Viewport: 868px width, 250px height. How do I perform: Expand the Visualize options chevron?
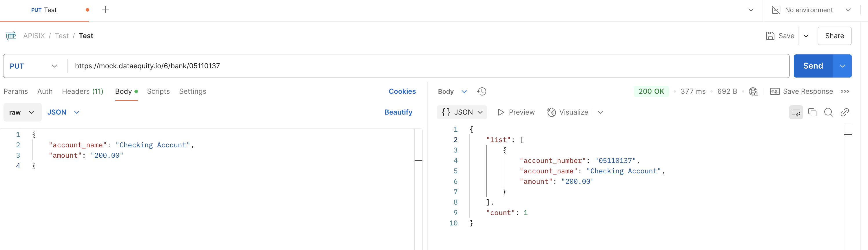600,112
